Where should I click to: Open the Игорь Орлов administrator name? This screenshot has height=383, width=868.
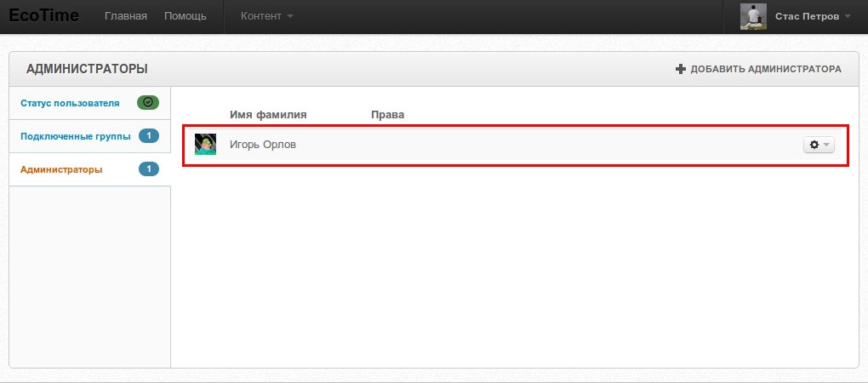point(263,145)
